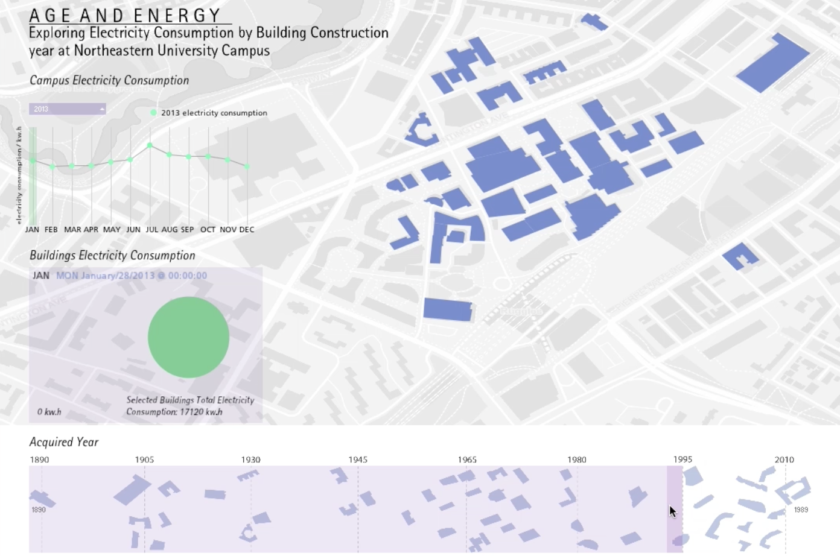Select the C-shaped building thumbnail in the timeline

click(247, 533)
